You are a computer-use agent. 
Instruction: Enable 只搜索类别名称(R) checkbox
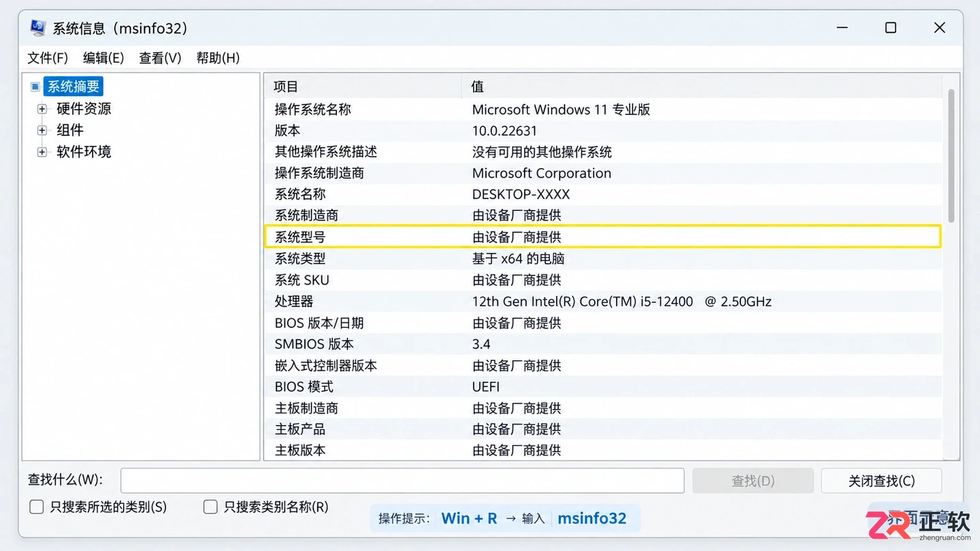click(210, 507)
